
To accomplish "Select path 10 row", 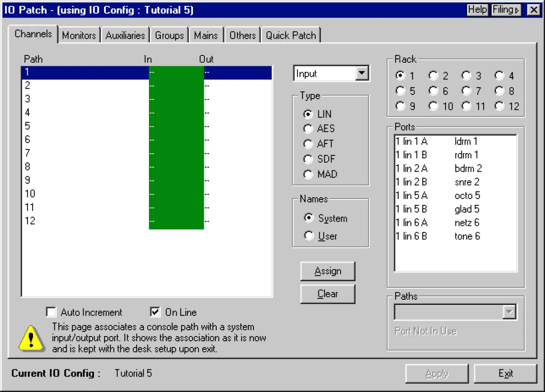I will point(147,194).
